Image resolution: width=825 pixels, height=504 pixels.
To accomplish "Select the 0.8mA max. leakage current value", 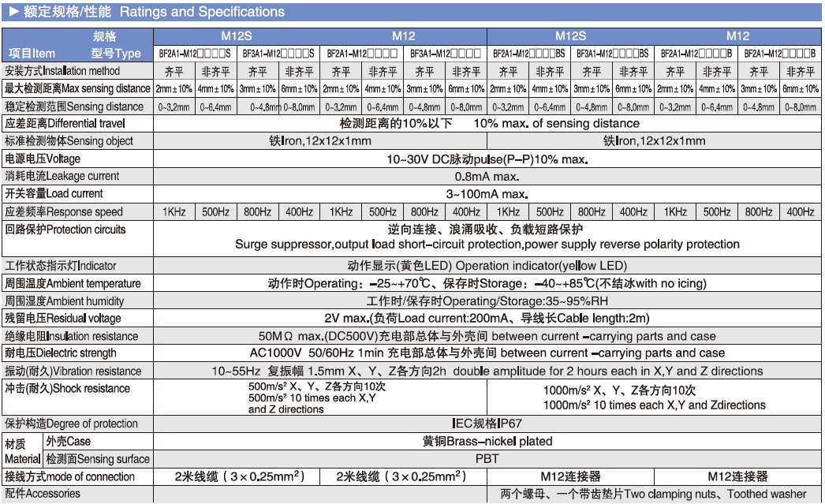I will click(x=487, y=176).
